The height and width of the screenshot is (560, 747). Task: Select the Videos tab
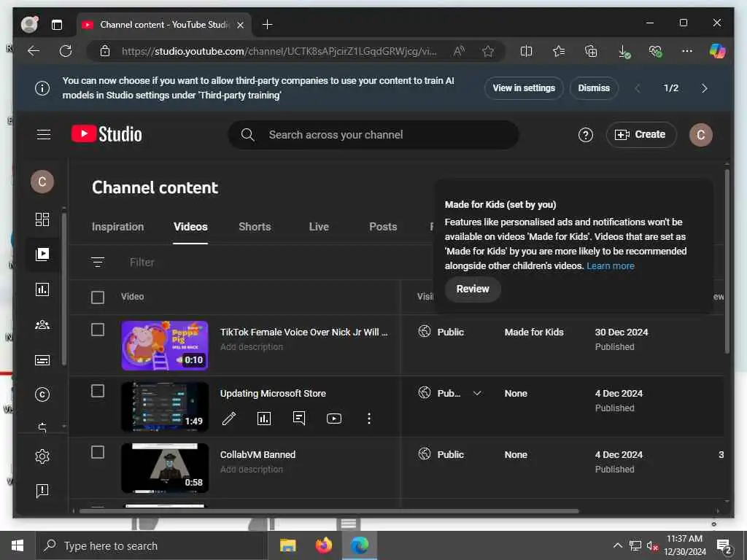[190, 227]
